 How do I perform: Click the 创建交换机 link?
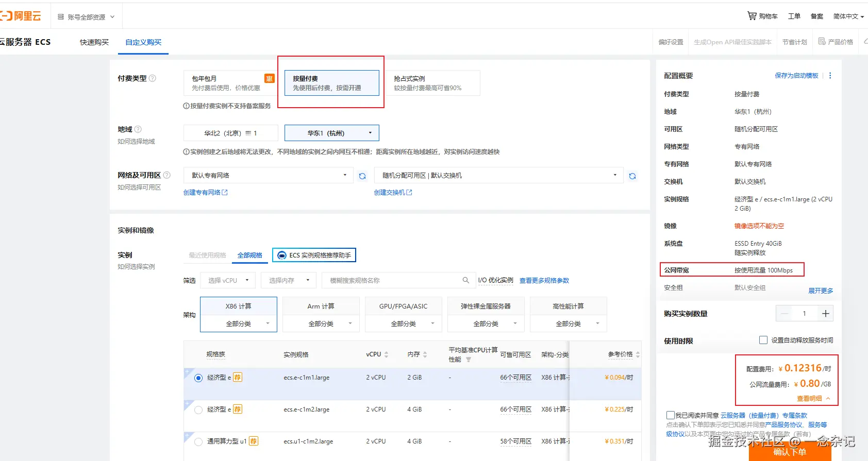tap(393, 192)
